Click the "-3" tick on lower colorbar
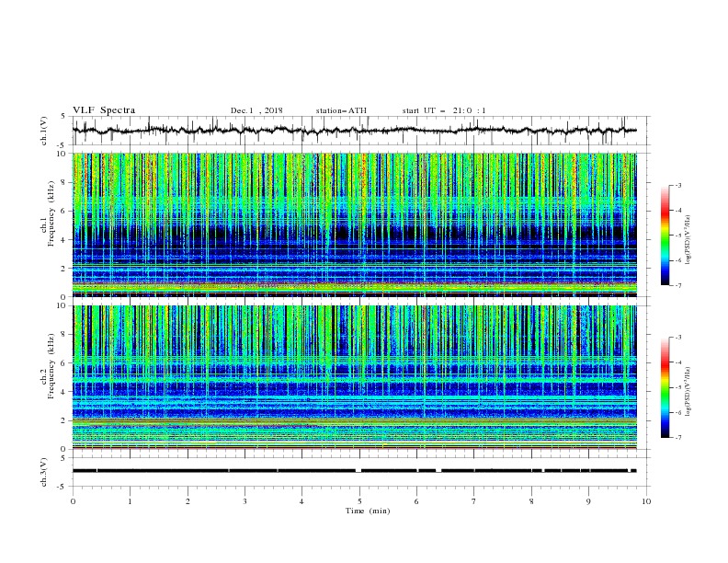Viewport: 728px width, 563px height. (x=678, y=338)
